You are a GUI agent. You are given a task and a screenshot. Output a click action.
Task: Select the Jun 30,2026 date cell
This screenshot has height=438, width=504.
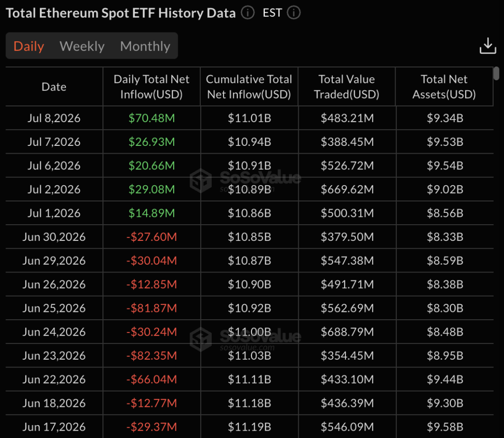point(54,237)
